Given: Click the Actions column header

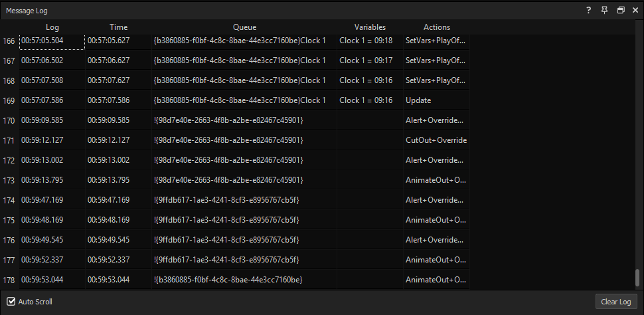Looking at the screenshot, I should (436, 27).
